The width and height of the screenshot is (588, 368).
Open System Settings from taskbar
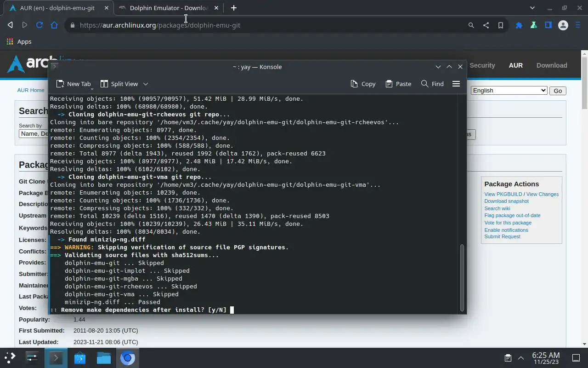[x=32, y=357]
